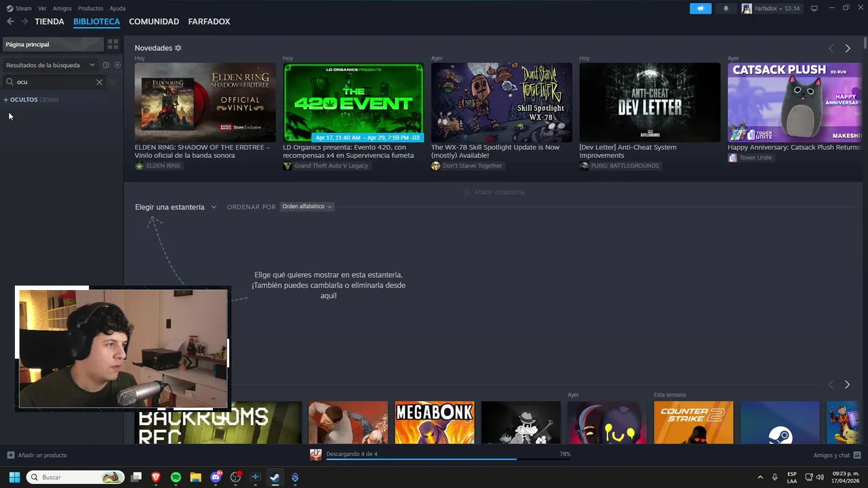
Task: Open the Ayuda menu
Action: [x=117, y=8]
